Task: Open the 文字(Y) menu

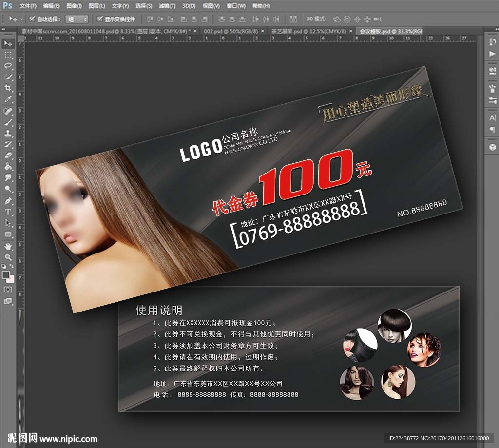Action: click(x=120, y=6)
